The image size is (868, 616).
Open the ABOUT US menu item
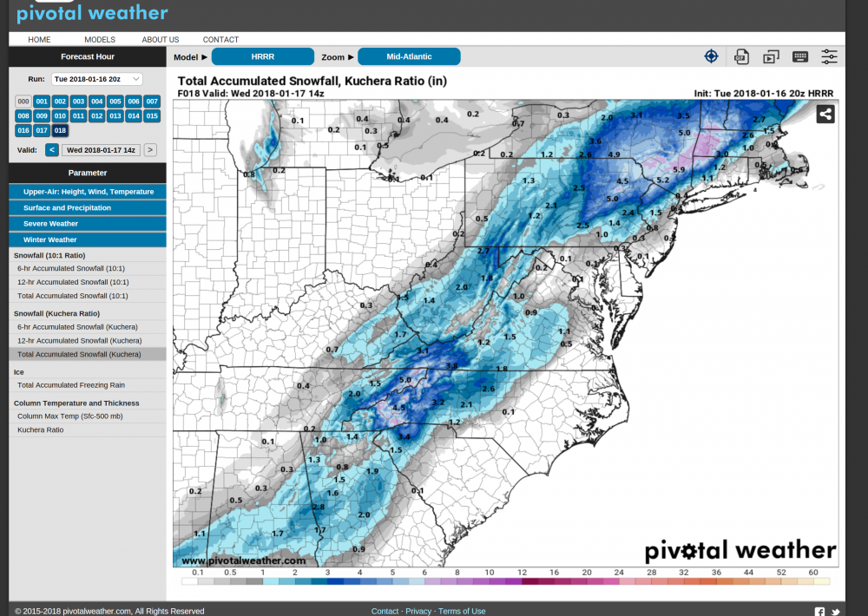(x=161, y=40)
